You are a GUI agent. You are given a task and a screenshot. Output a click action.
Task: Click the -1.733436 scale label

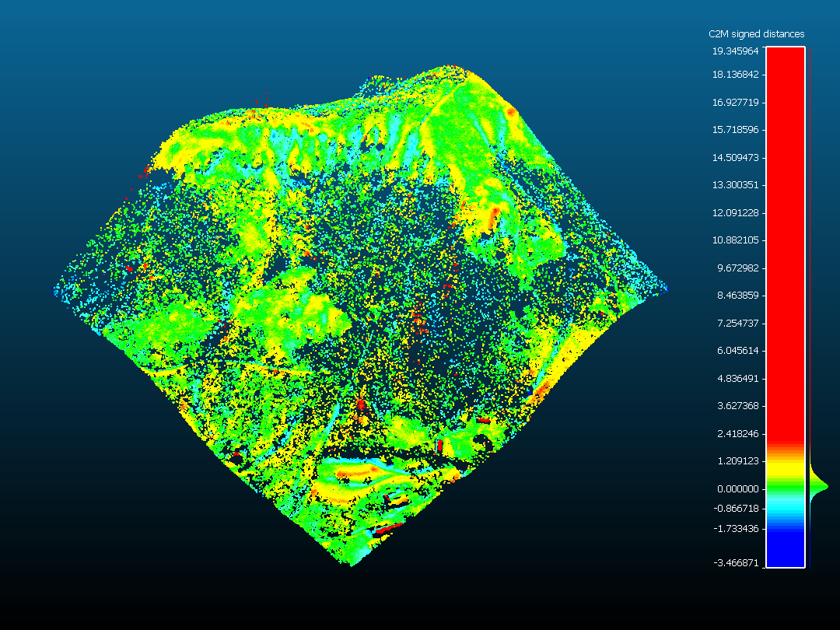point(736,529)
